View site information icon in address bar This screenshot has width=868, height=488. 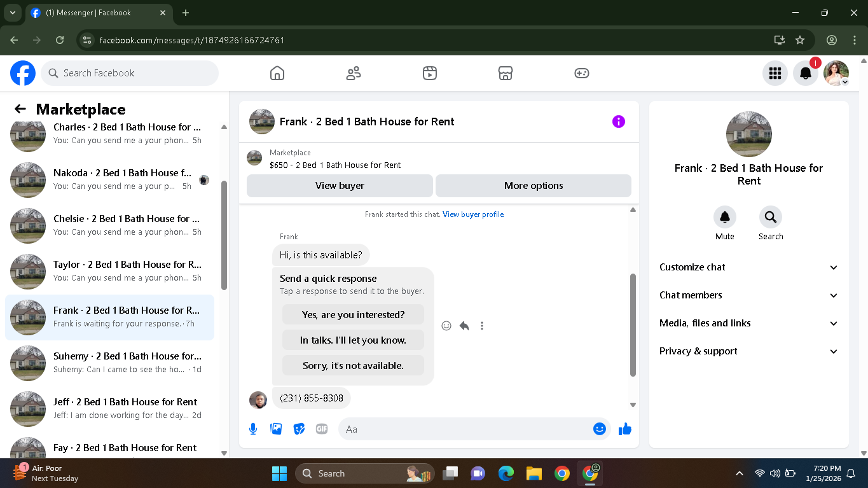tap(88, 40)
